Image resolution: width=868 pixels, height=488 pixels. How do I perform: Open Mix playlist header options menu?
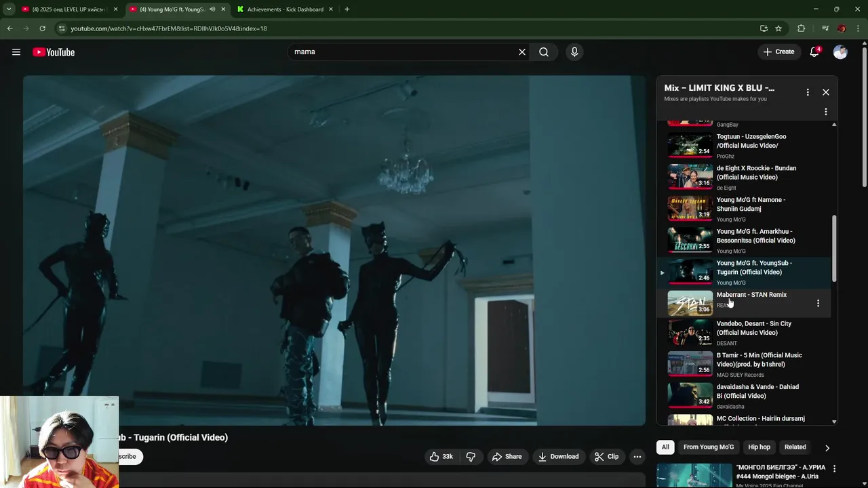(x=808, y=92)
